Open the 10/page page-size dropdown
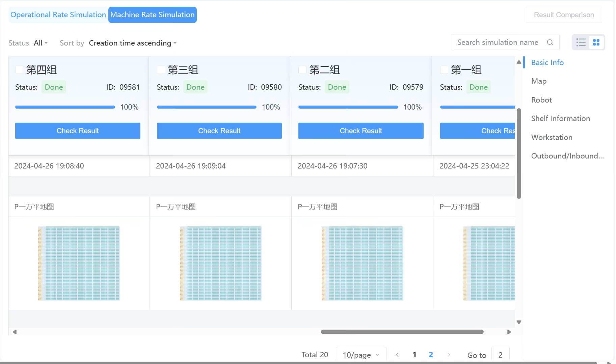This screenshot has width=616, height=364. [x=360, y=355]
